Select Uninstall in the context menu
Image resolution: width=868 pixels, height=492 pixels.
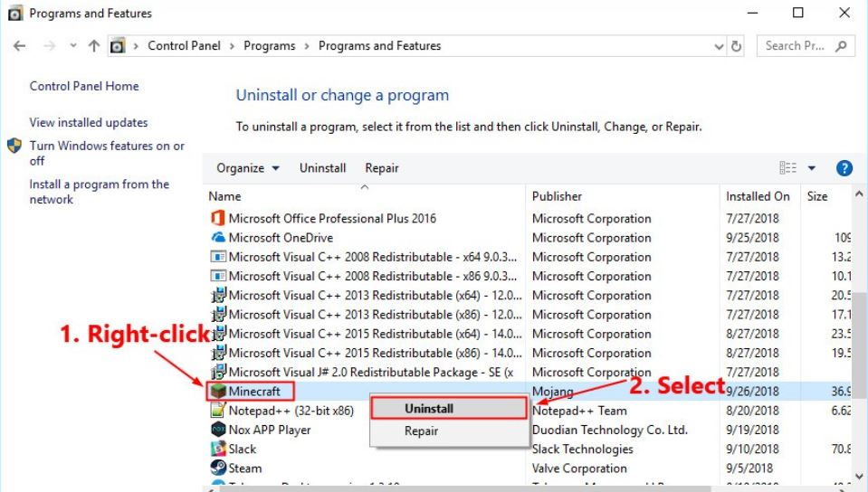448,409
